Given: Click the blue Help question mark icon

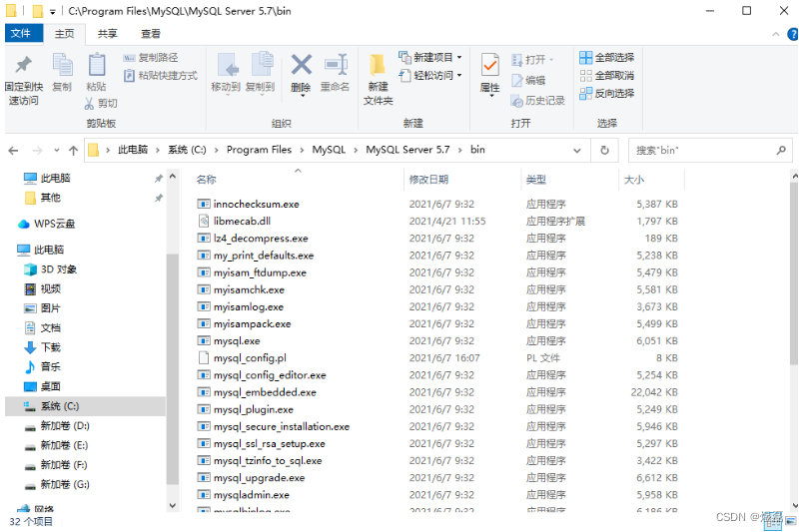Looking at the screenshot, I should [792, 34].
